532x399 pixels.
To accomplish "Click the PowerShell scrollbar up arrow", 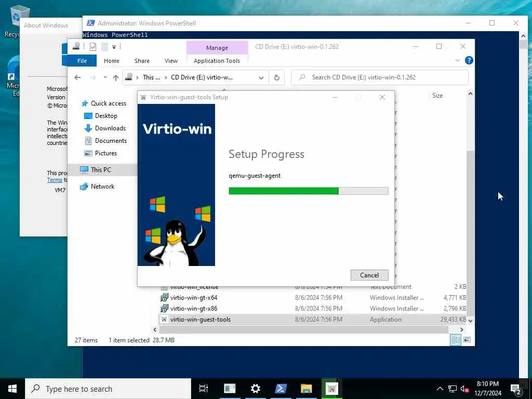I will click(523, 36).
